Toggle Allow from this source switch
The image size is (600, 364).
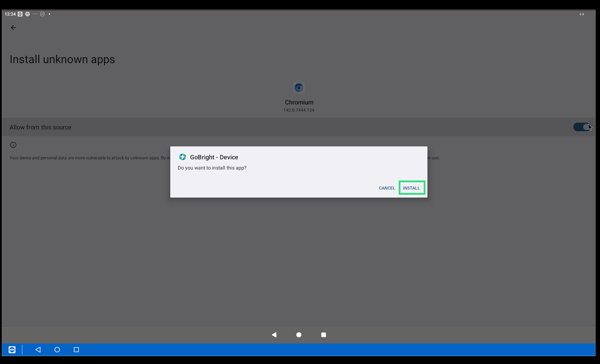click(581, 127)
